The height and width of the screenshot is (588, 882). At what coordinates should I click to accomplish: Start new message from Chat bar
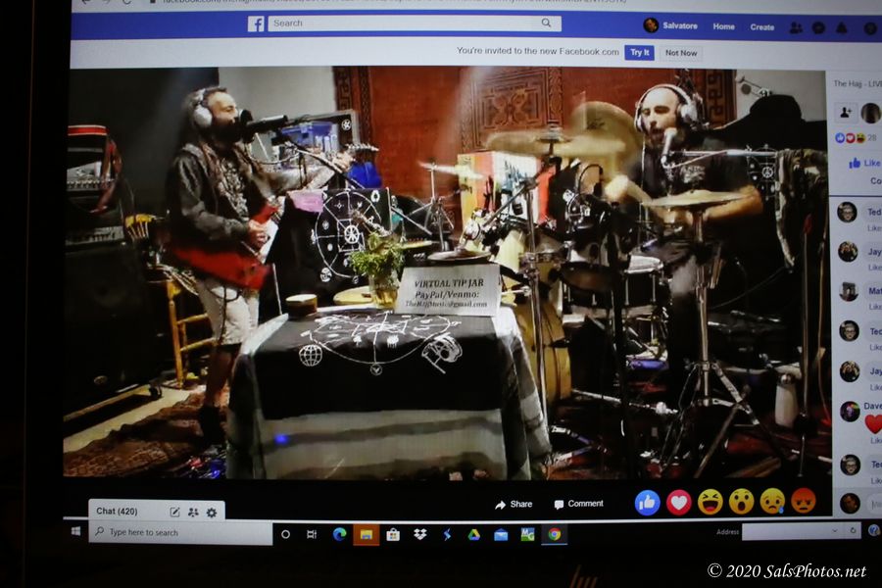click(174, 512)
